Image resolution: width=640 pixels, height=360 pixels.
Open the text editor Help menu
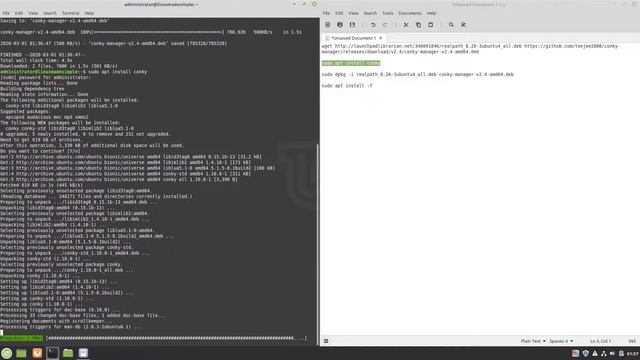[431, 13]
